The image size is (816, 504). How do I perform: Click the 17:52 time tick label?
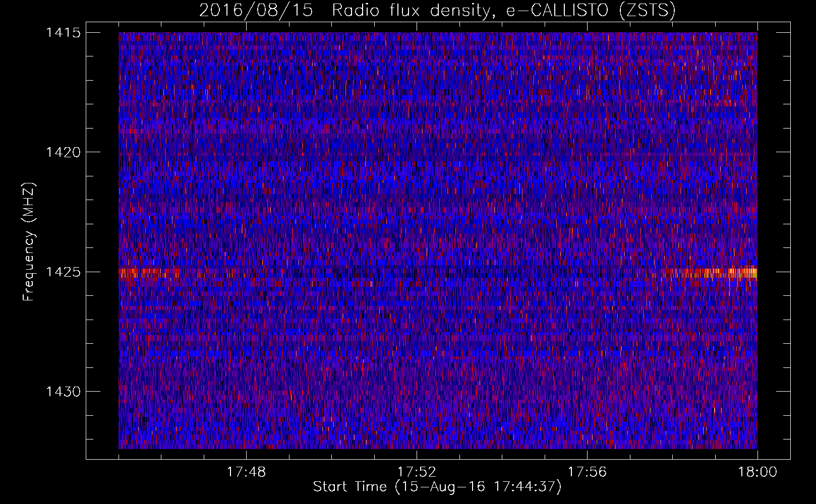(x=417, y=472)
